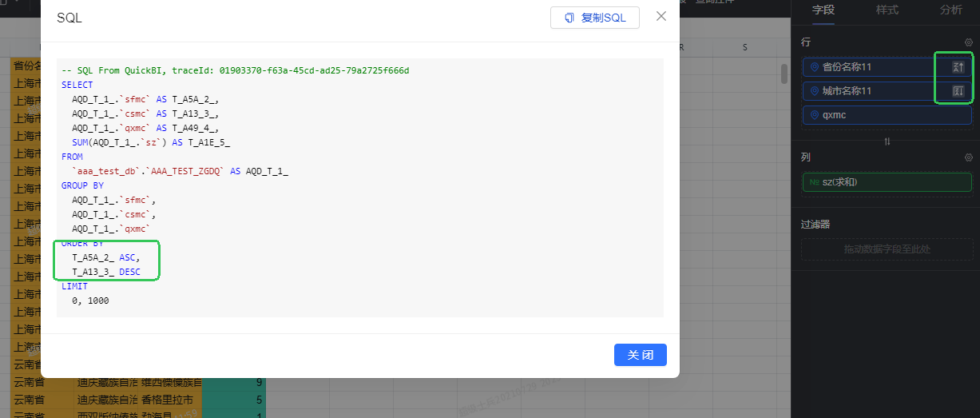Open settings gear for 行 section
This screenshot has height=418, width=980.
pyautogui.click(x=968, y=42)
